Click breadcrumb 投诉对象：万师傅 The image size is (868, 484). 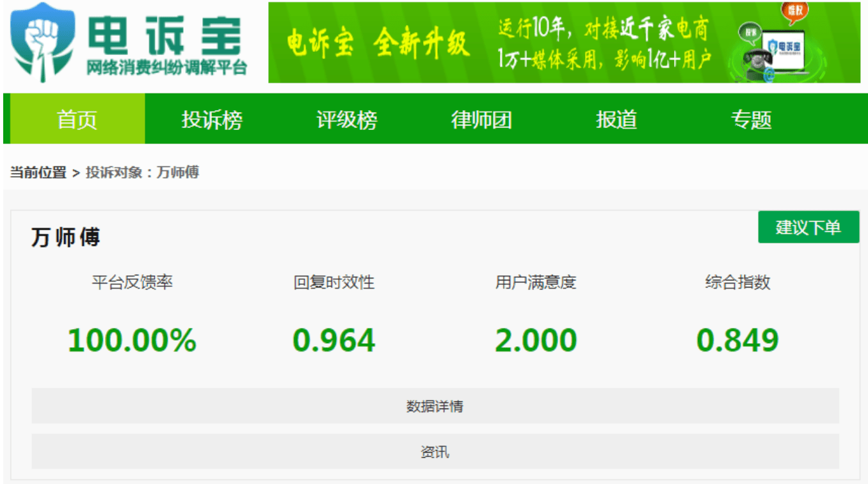tap(142, 172)
